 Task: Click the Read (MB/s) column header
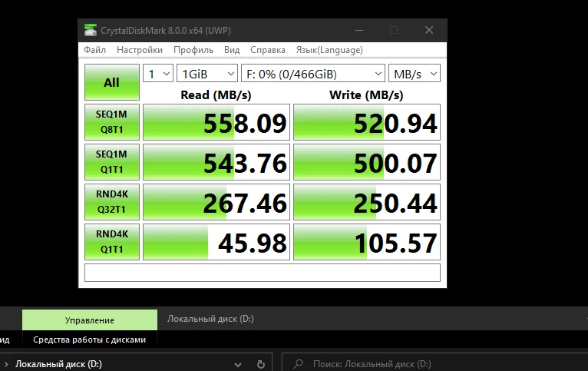[216, 95]
